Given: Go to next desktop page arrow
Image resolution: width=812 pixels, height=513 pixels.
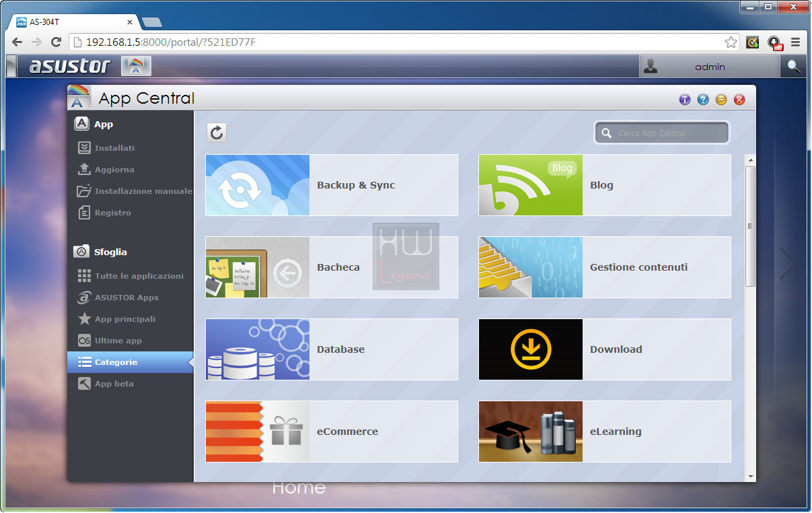Looking at the screenshot, I should click(x=788, y=263).
